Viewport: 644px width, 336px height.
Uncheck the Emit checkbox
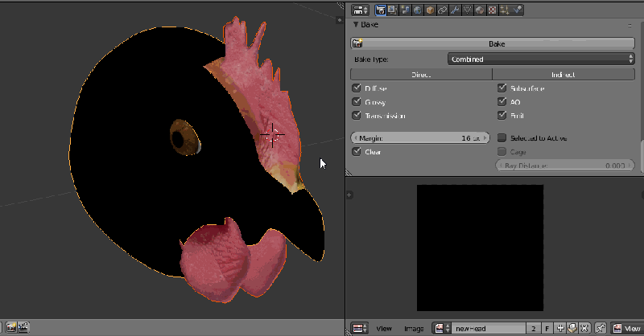tap(502, 116)
